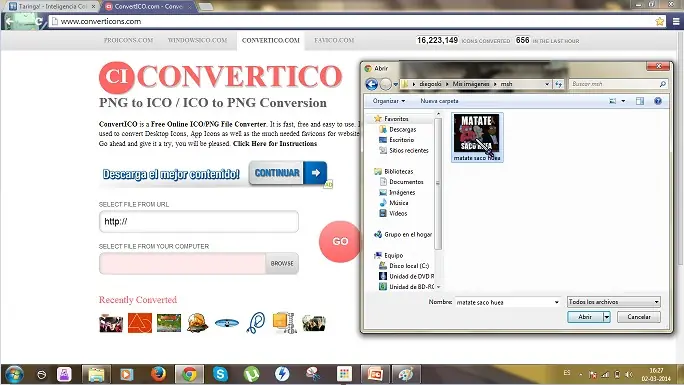The image size is (684, 385).
Task: Click the network signal tray icon
Action: tap(605, 375)
